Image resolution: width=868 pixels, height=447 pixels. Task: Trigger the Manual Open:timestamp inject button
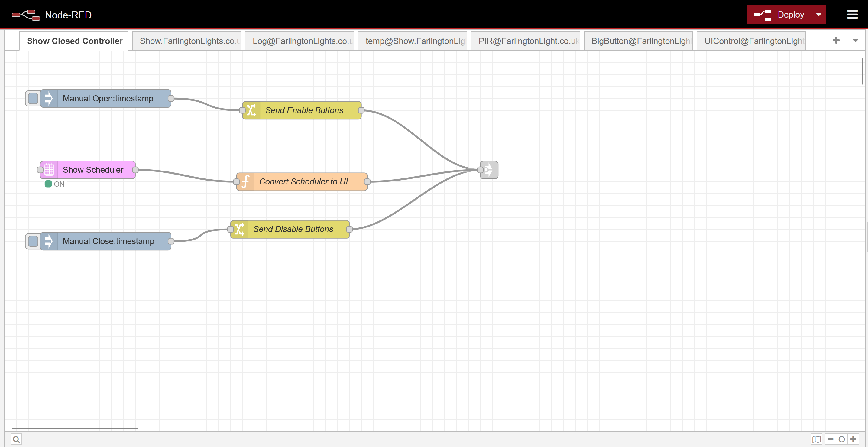coord(33,98)
